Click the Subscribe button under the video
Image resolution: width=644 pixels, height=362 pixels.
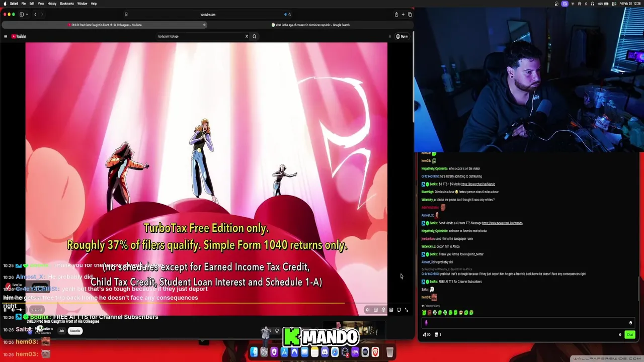75,331
